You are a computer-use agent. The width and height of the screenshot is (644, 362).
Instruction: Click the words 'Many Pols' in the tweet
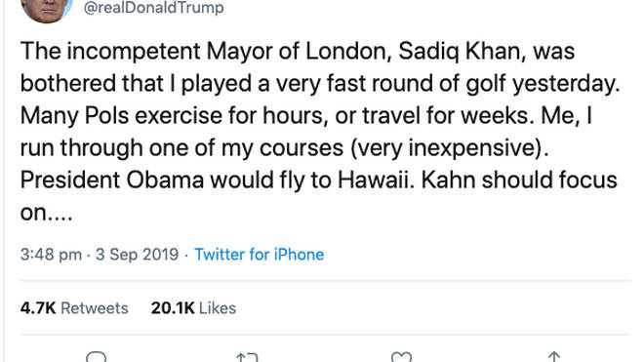(74, 116)
